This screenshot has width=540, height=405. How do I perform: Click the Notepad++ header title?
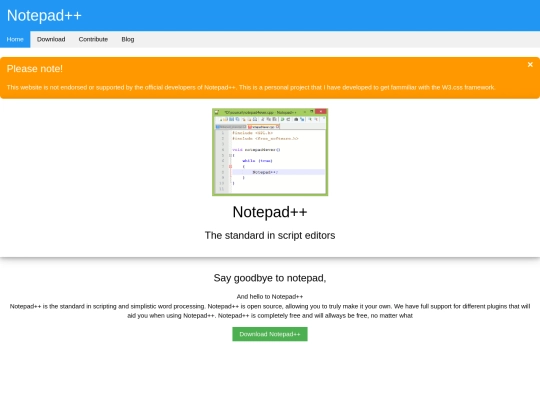tap(44, 15)
